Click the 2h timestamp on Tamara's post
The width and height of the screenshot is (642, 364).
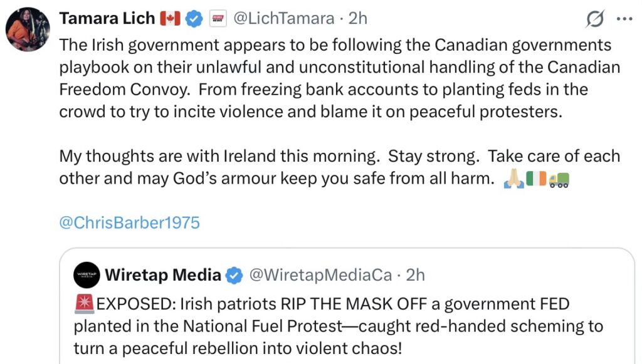tap(357, 19)
